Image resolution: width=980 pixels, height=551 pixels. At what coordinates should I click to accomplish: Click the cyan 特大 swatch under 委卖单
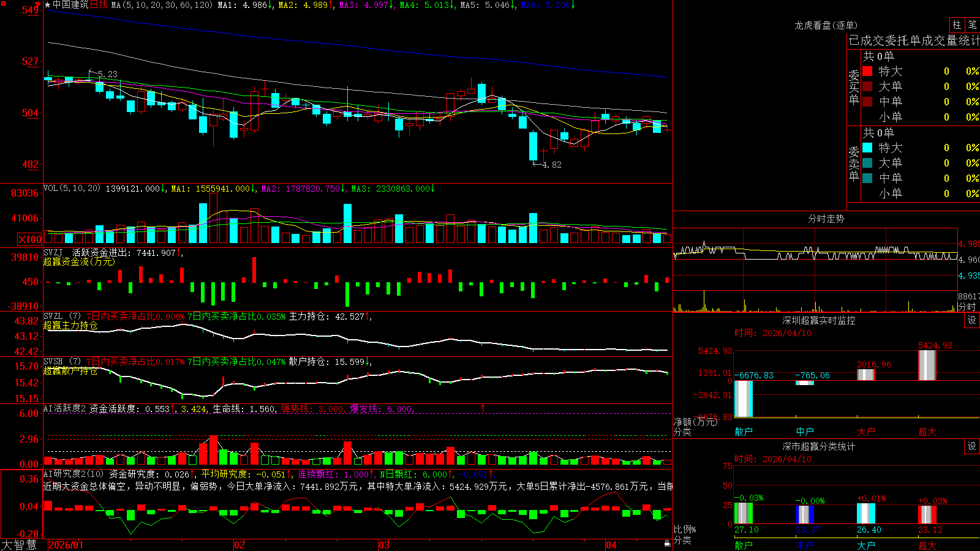(x=867, y=148)
